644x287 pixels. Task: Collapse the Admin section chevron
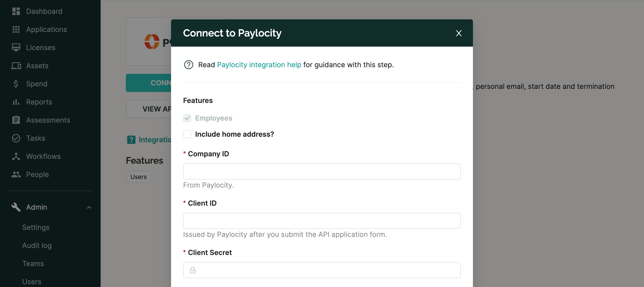[89, 207]
